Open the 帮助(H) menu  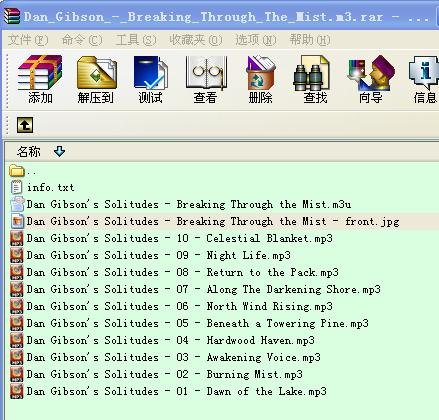pos(310,40)
